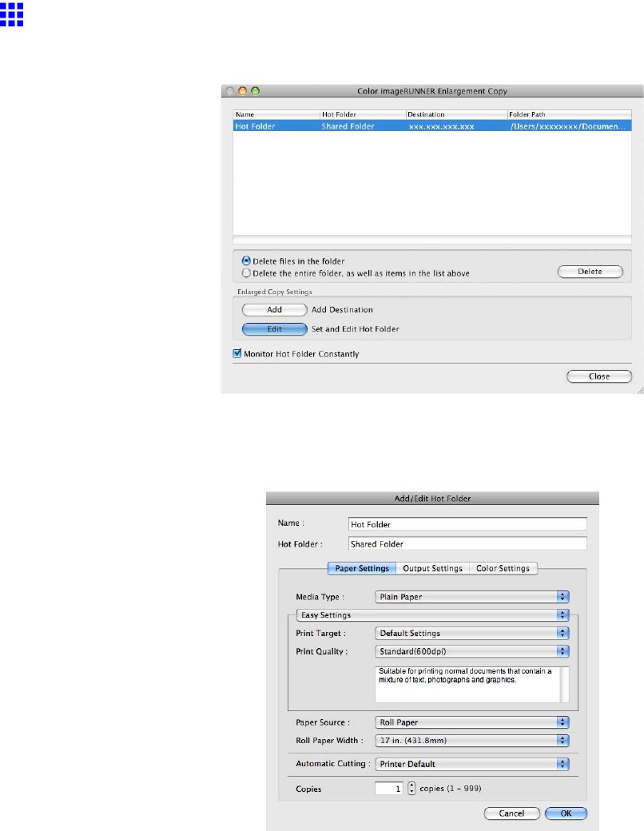The image size is (644, 831).
Task: Click the Destination column header
Action: point(457,114)
